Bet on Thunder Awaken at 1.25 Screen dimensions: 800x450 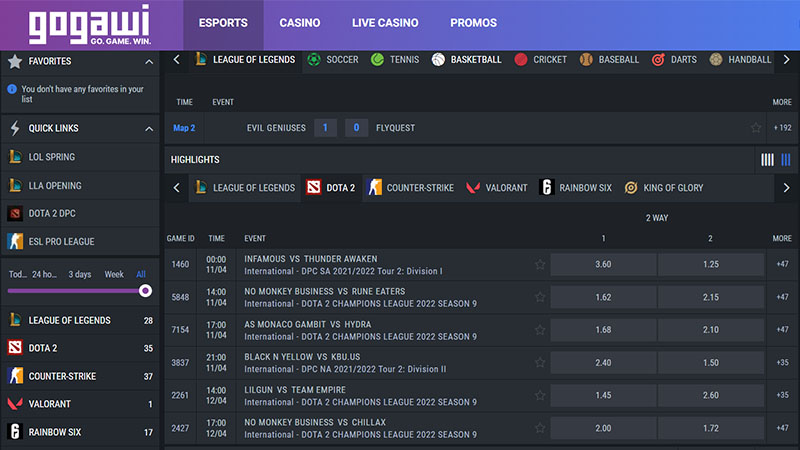click(711, 264)
